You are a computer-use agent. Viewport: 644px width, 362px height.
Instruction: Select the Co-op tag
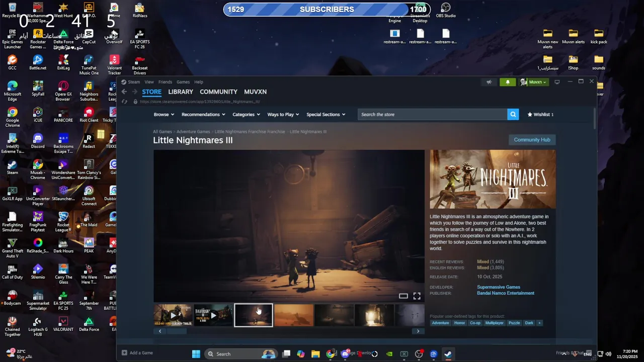[475, 323]
